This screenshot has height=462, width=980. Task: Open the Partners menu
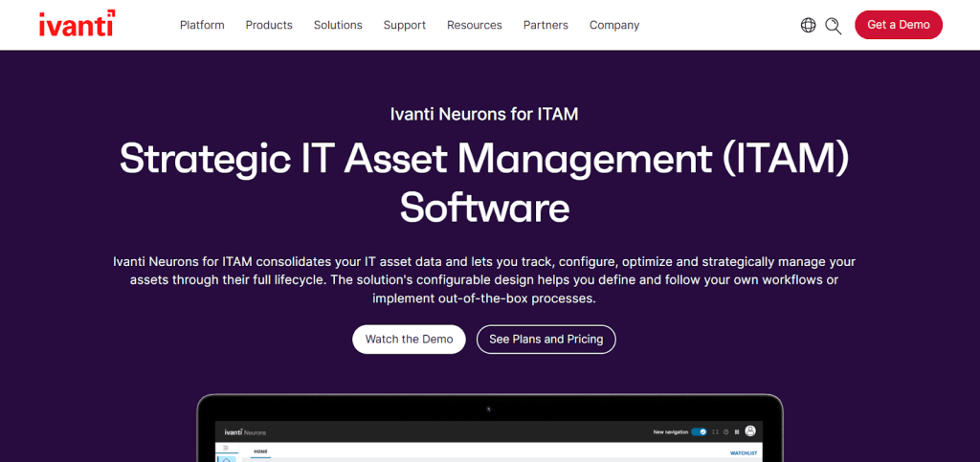(546, 25)
